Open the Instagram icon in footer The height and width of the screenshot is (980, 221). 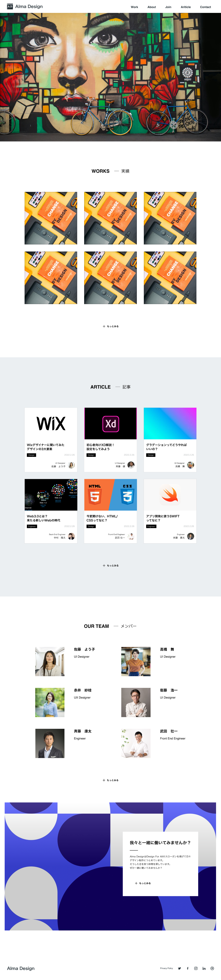click(196, 968)
